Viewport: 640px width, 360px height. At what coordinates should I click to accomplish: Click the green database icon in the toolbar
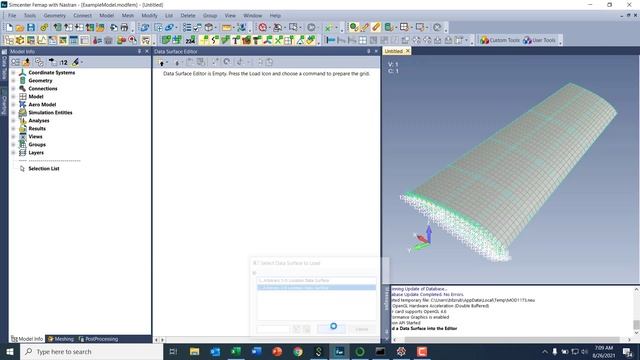point(388,27)
